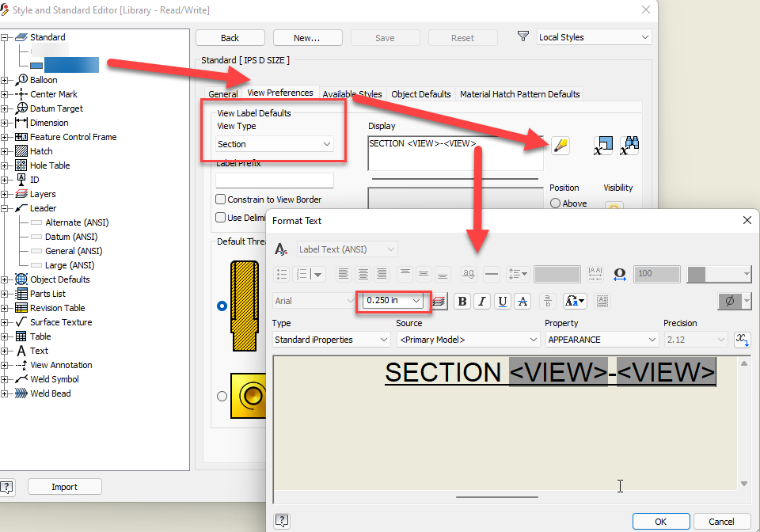The width and height of the screenshot is (760, 532).
Task: Click OK in Format Text dialog
Action: pos(660,522)
